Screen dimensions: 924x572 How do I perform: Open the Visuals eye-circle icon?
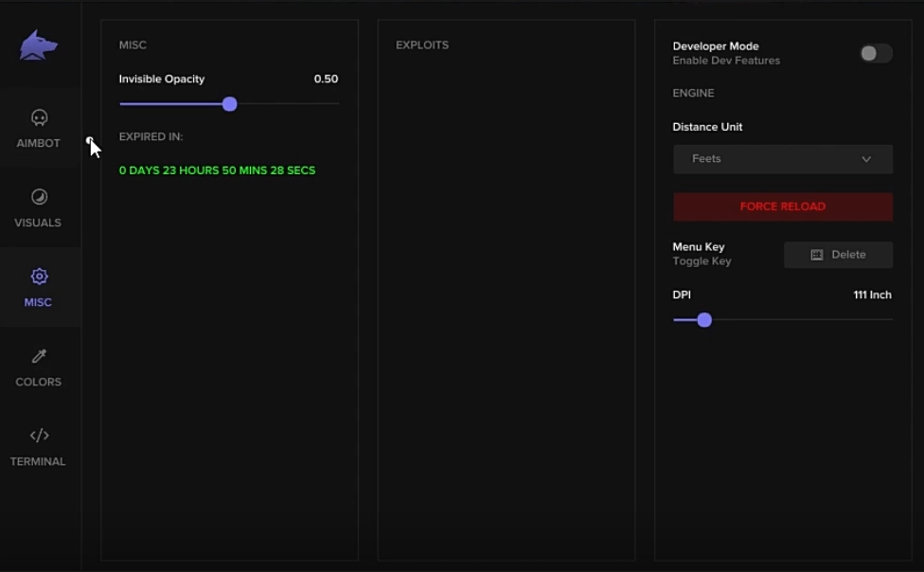(x=40, y=197)
